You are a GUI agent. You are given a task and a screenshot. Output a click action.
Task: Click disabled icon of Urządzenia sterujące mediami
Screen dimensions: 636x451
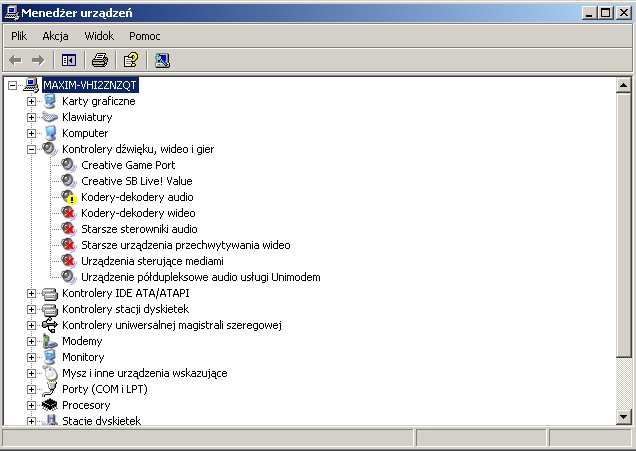69,261
